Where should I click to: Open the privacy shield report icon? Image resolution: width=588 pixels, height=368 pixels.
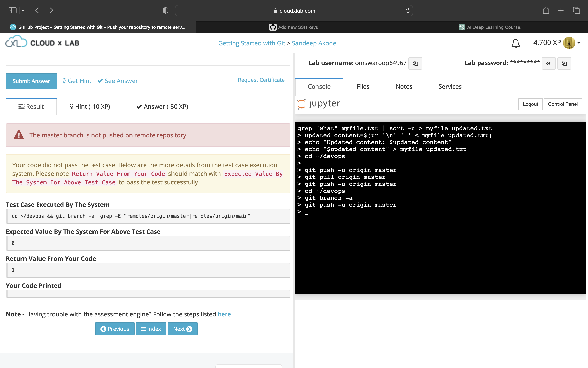pos(165,10)
